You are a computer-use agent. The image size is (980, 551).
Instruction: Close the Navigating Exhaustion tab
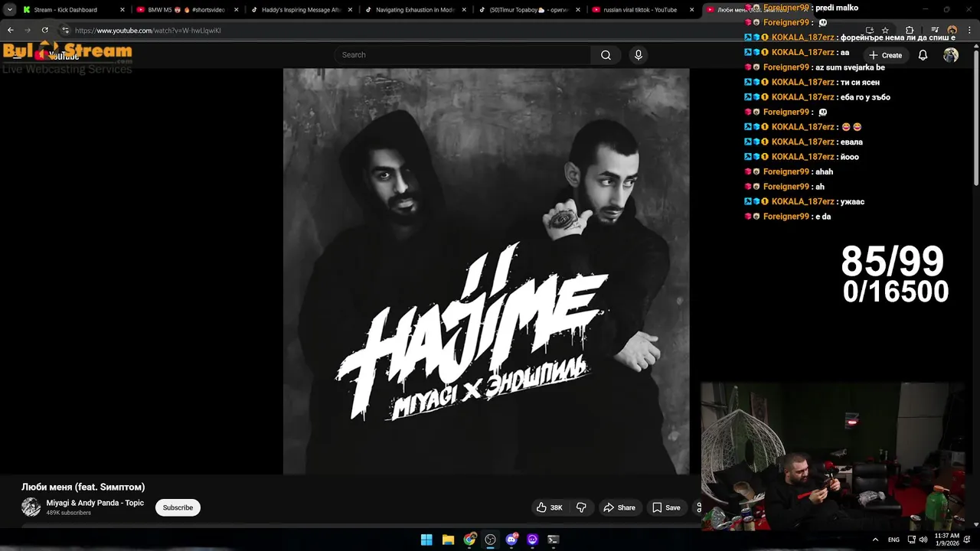pos(464,10)
